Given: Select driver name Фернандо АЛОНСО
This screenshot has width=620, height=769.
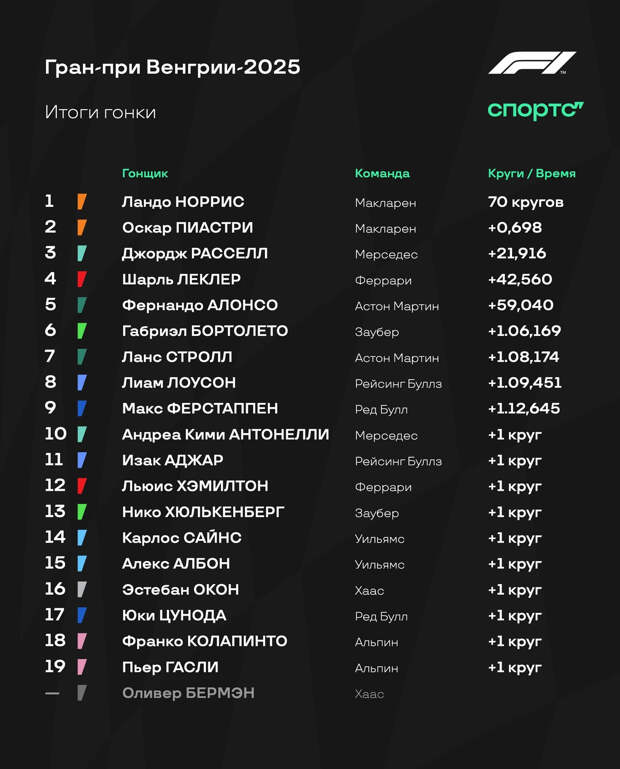Looking at the screenshot, I should click(200, 305).
